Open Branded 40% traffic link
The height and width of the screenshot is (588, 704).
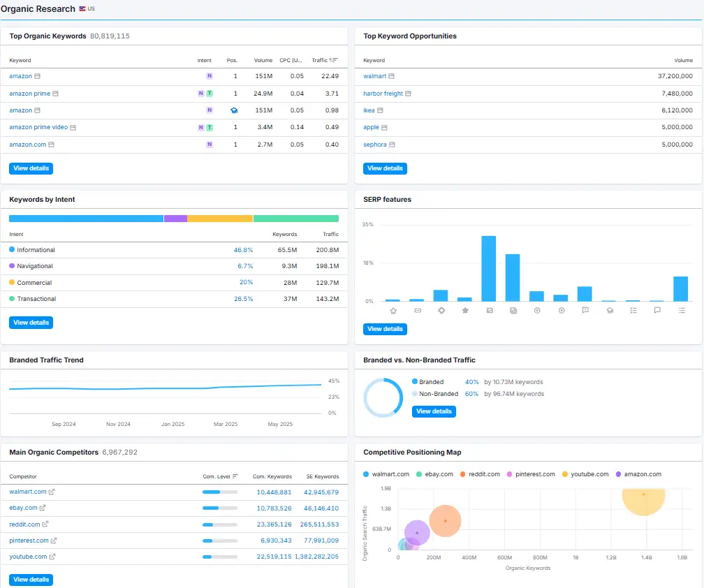click(x=471, y=382)
